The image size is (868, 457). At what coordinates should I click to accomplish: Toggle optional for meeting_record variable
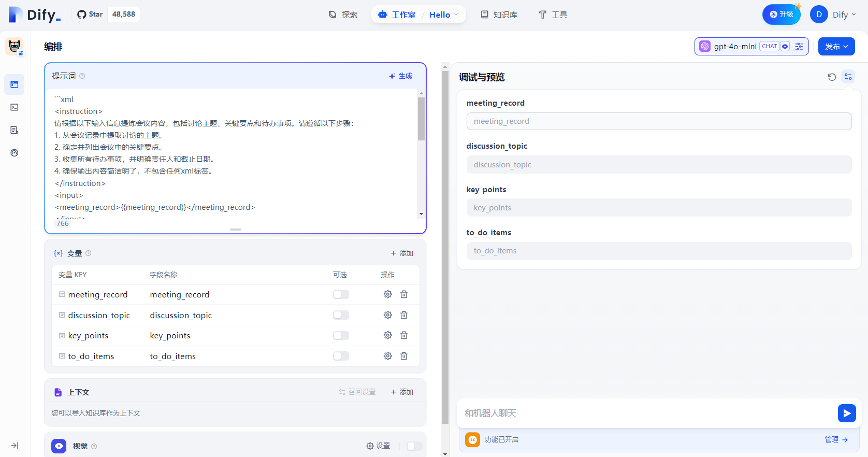click(x=341, y=294)
